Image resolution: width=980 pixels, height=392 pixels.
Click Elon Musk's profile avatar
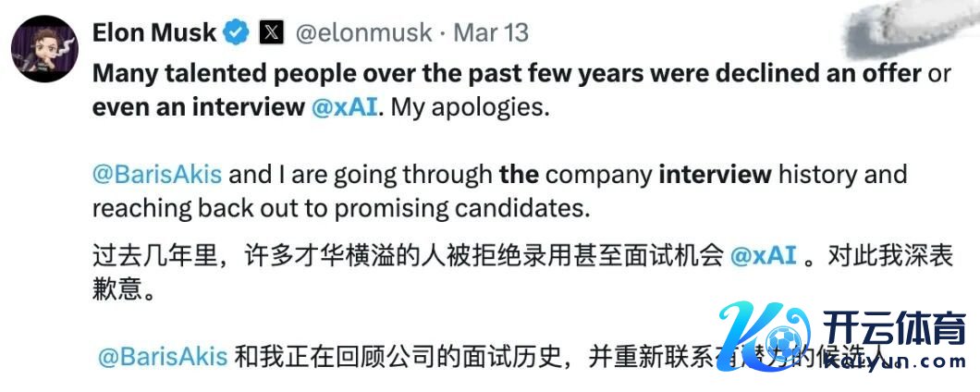tap(44, 48)
